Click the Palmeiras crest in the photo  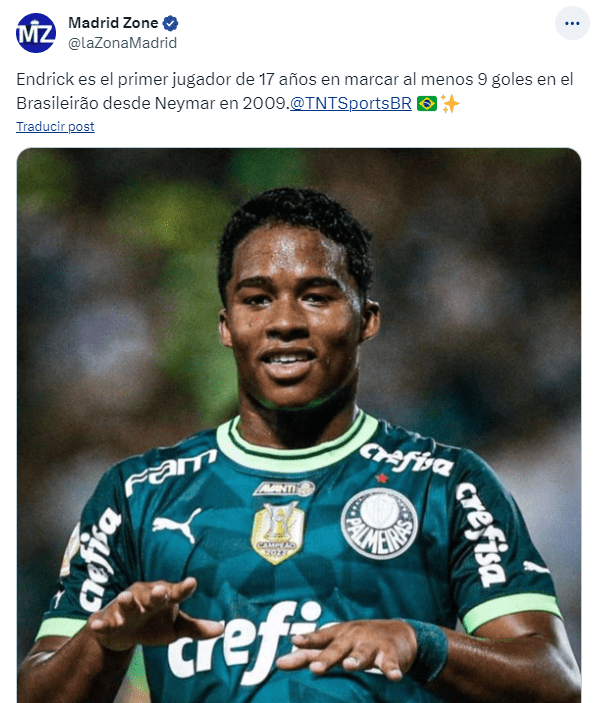379,524
